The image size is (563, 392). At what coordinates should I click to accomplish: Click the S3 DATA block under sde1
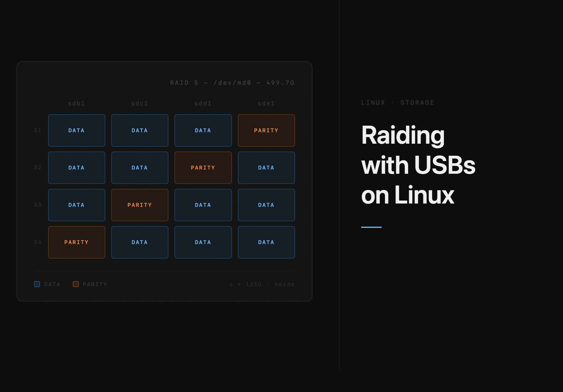(266, 205)
